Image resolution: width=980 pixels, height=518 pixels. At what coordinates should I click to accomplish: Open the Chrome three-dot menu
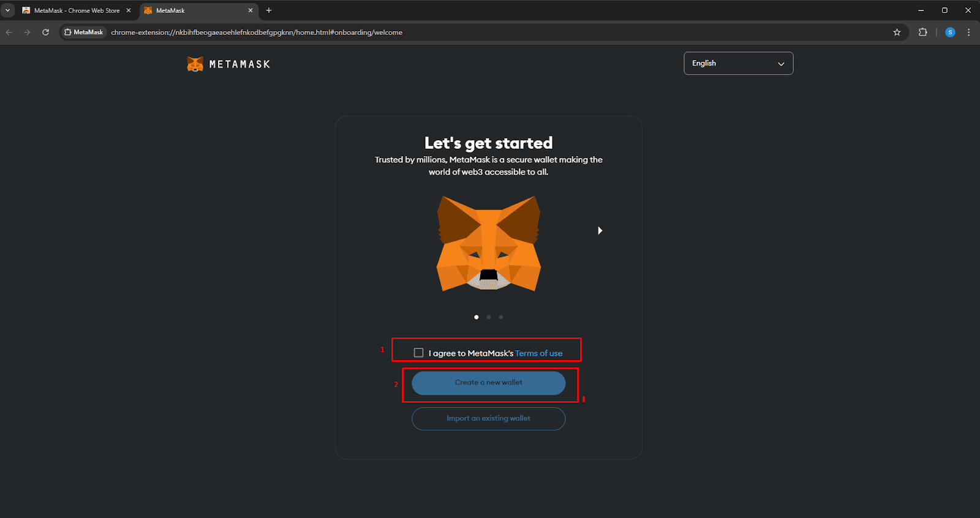tap(968, 32)
